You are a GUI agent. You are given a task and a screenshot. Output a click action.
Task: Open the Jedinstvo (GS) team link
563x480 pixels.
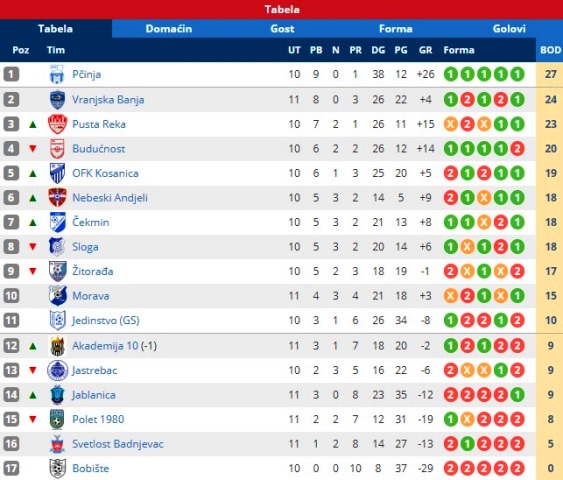pos(106,320)
